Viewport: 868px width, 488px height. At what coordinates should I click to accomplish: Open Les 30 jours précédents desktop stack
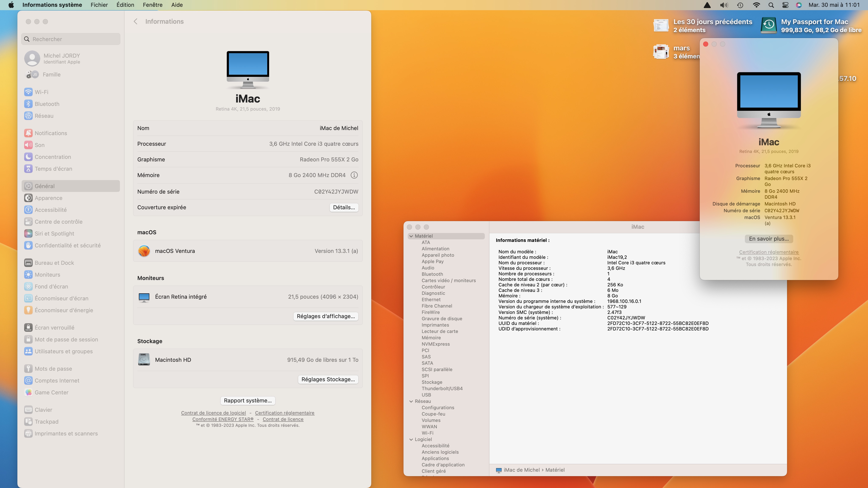coord(702,26)
